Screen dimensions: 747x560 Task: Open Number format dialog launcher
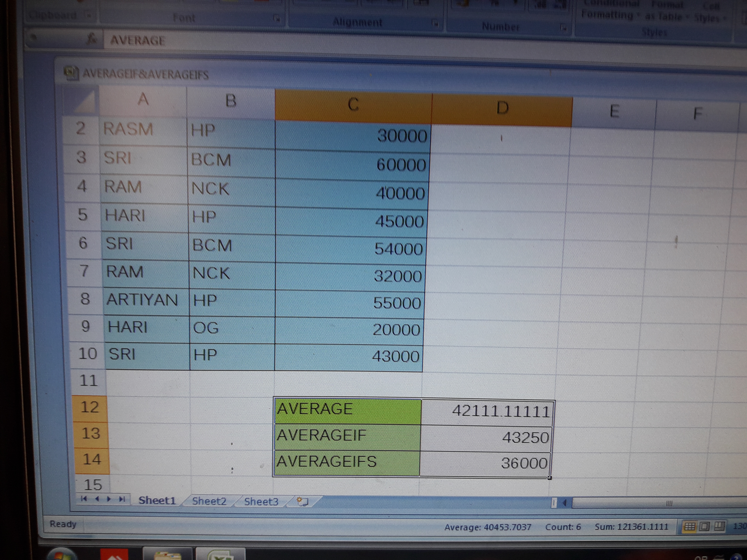(x=563, y=27)
